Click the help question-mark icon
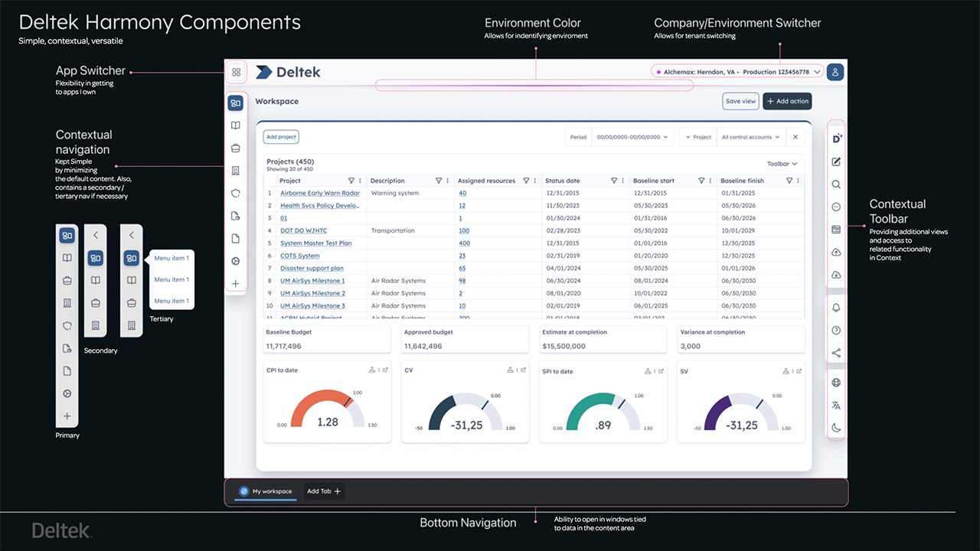 835,329
